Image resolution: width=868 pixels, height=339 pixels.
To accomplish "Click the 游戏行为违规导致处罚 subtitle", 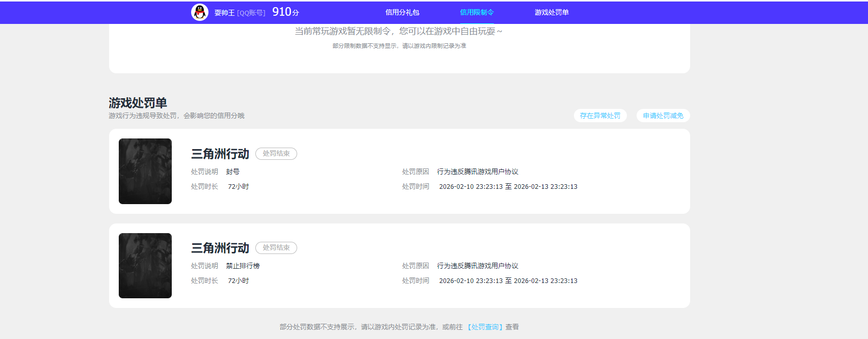I will (176, 116).
